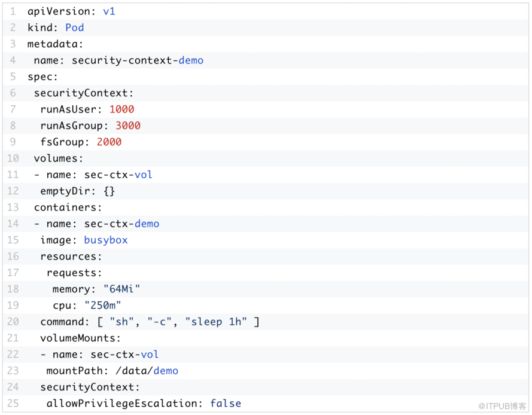Click the word Pod on line 2
This screenshot has width=532, height=415.
74,28
